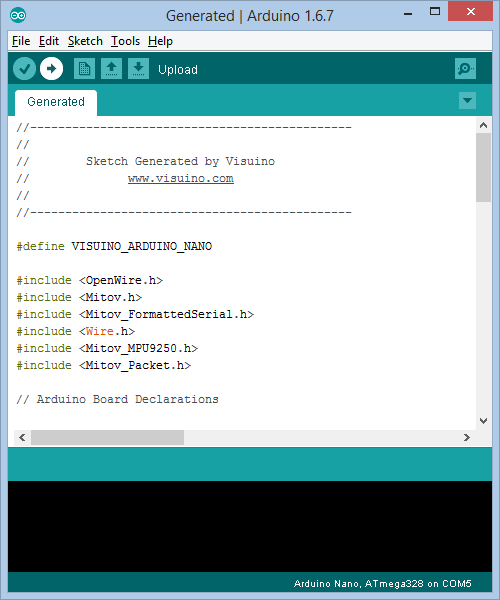Upload the sketch with the arrow button

[52, 69]
